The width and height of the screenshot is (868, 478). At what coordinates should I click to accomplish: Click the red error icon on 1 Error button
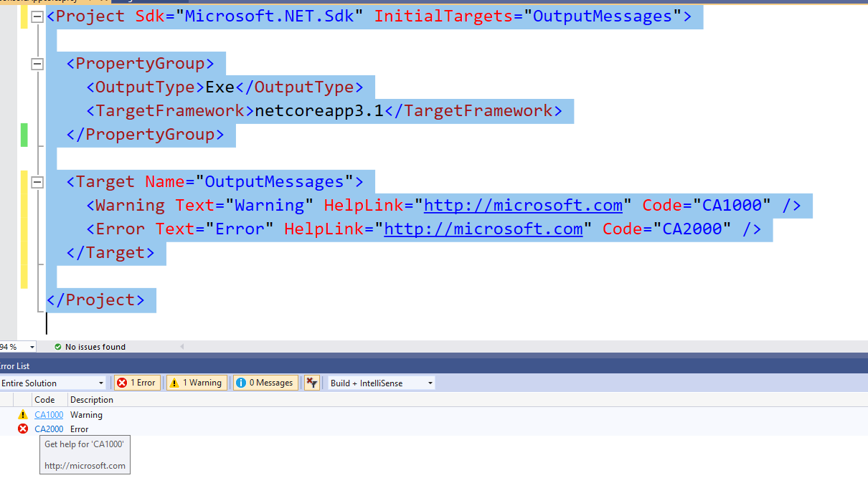click(x=120, y=382)
